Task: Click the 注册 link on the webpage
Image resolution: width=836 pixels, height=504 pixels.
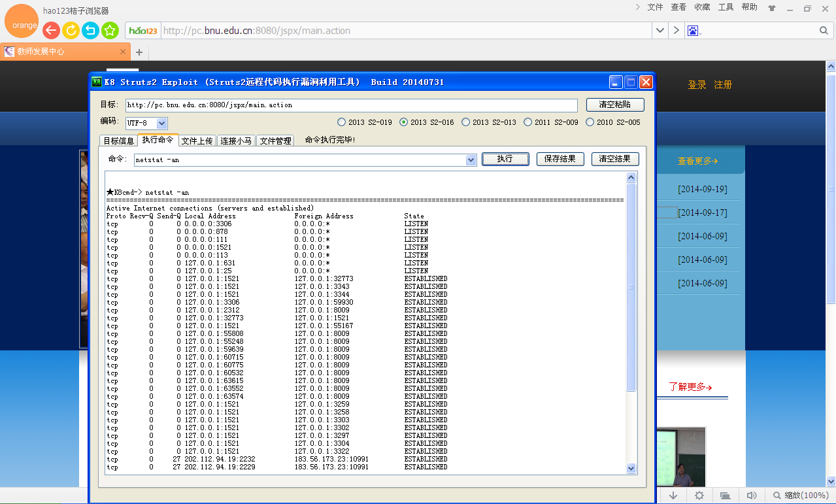Action: tap(723, 85)
